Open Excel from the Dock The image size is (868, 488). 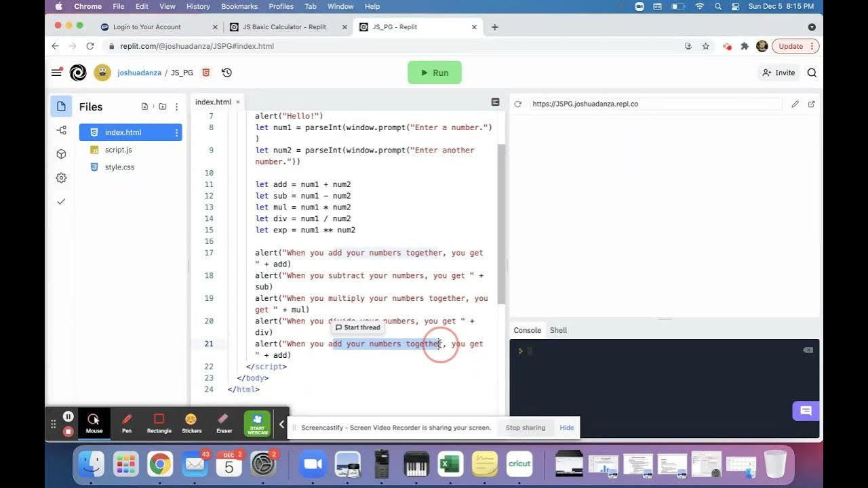(x=450, y=464)
